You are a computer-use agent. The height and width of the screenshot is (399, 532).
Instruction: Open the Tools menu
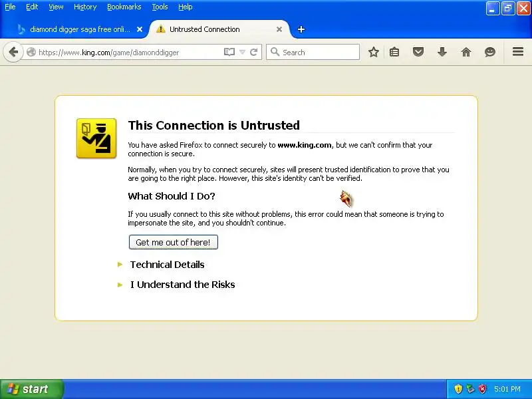click(160, 7)
